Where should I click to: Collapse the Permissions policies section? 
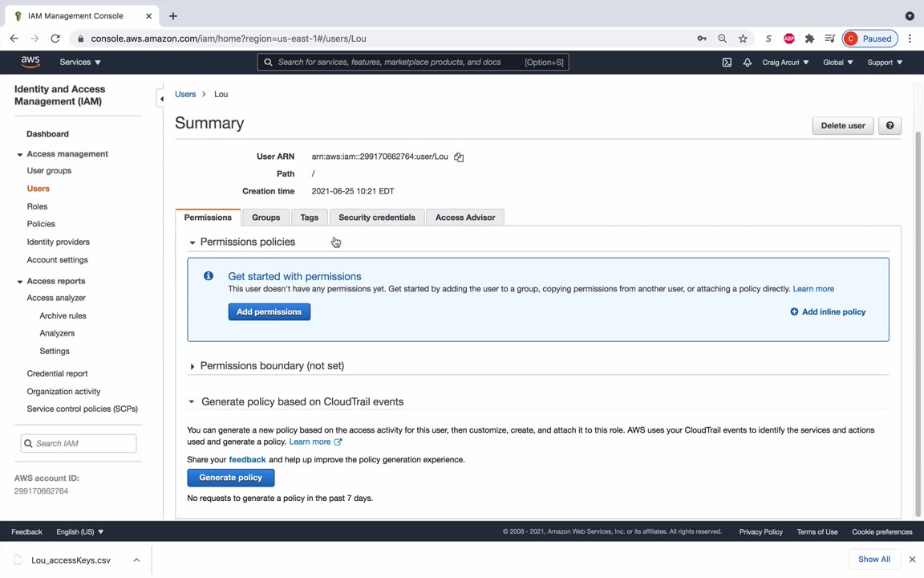192,242
